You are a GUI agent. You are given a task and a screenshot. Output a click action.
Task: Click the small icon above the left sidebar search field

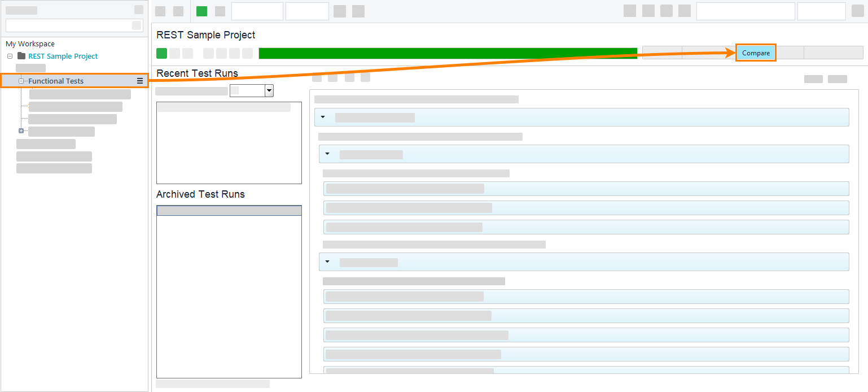point(138,9)
